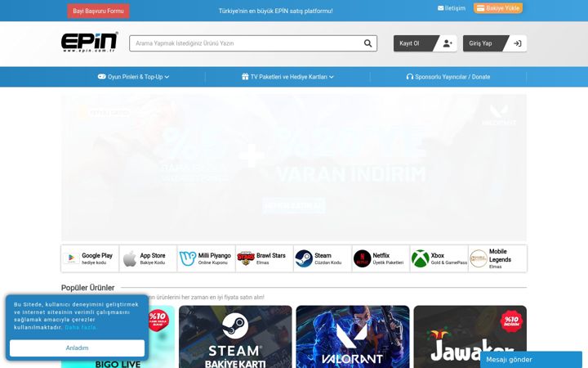Accept cookies with the Anladım button

point(77,348)
